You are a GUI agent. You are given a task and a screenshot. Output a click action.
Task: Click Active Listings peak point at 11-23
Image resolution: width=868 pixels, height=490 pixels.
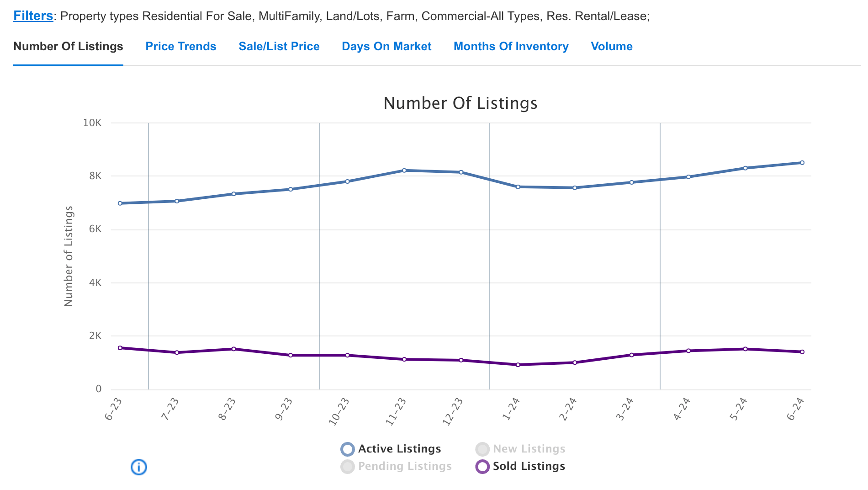pos(404,170)
